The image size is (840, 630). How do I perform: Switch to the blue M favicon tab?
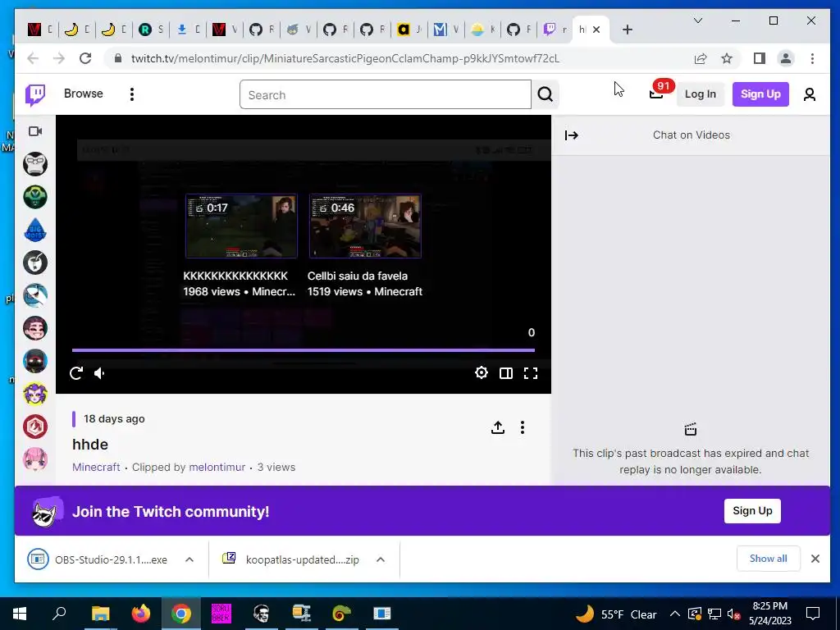(440, 30)
